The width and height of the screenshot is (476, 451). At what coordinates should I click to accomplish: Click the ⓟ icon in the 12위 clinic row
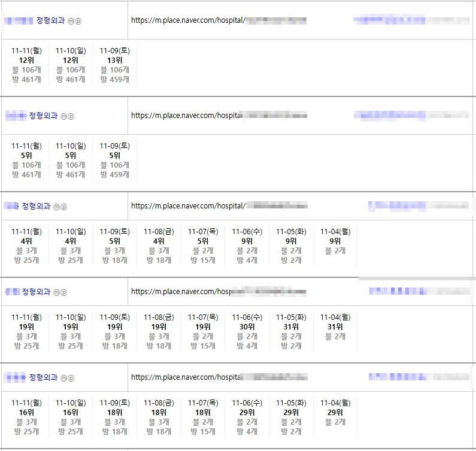point(78,21)
